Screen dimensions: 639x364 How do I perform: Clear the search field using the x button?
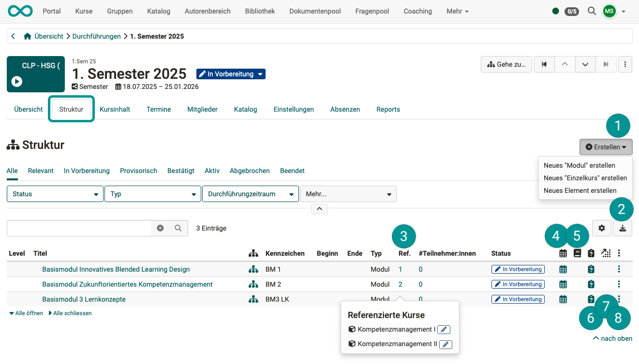pos(160,228)
